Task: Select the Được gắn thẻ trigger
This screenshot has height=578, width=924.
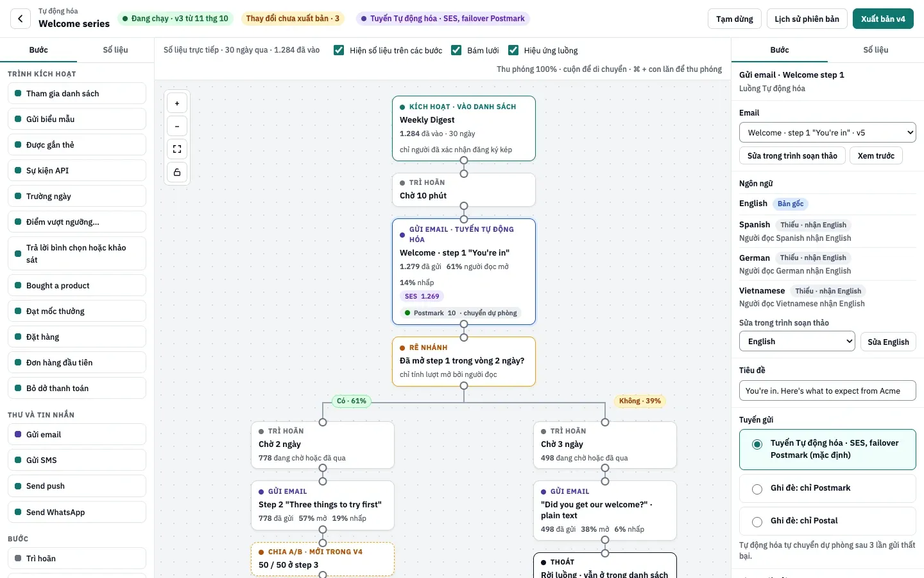Action: [77, 144]
